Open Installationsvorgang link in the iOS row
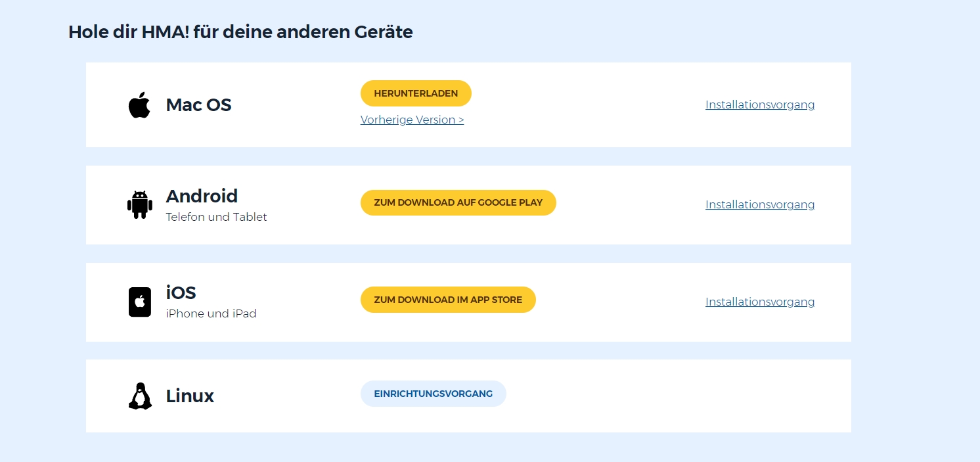The height and width of the screenshot is (462, 980). 760,302
